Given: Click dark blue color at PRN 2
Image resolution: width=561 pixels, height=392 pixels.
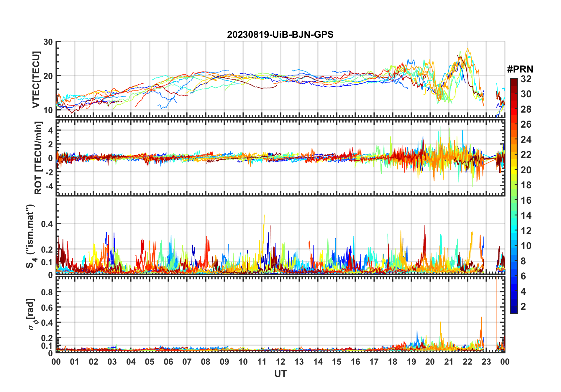Looking at the screenshot, I should [514, 307].
